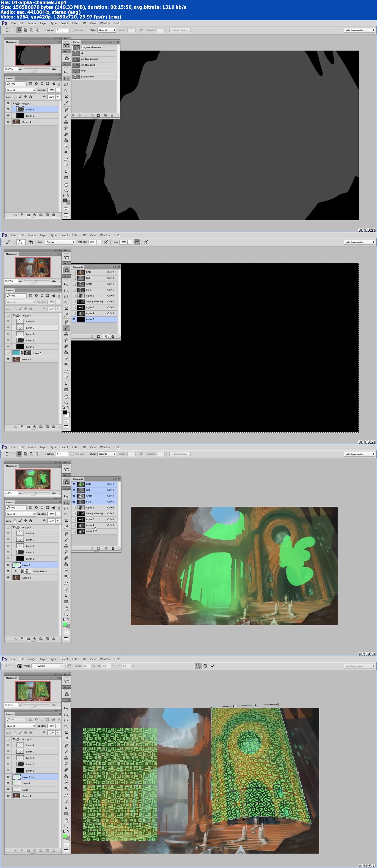The height and width of the screenshot is (868, 377).
Task: Select the Lasso tool in the 00:03:10 frame
Action: [x=66, y=85]
